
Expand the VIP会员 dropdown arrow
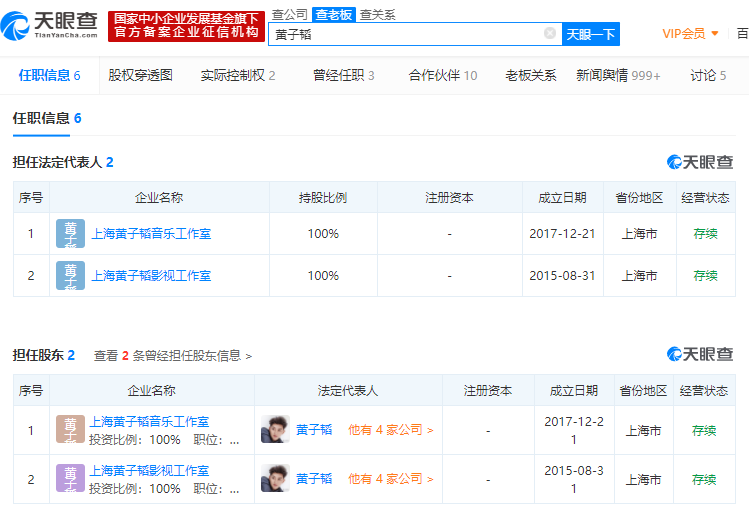715,33
